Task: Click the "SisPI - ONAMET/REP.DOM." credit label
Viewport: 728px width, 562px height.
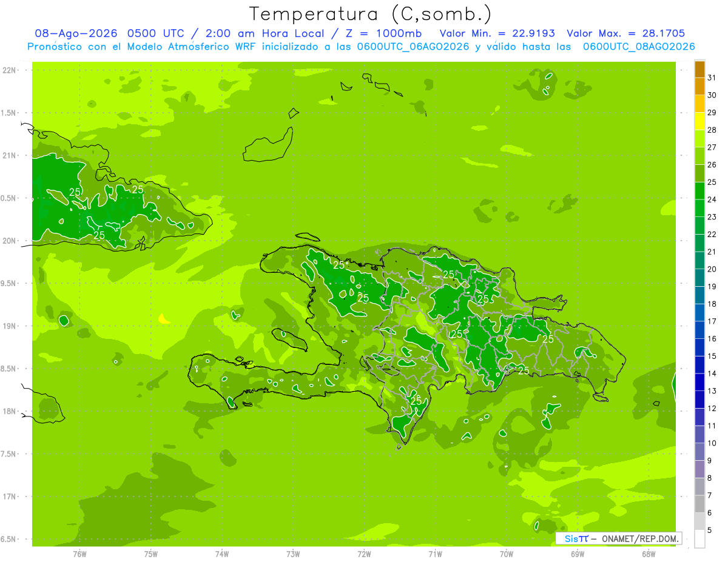Action: pos(619,538)
